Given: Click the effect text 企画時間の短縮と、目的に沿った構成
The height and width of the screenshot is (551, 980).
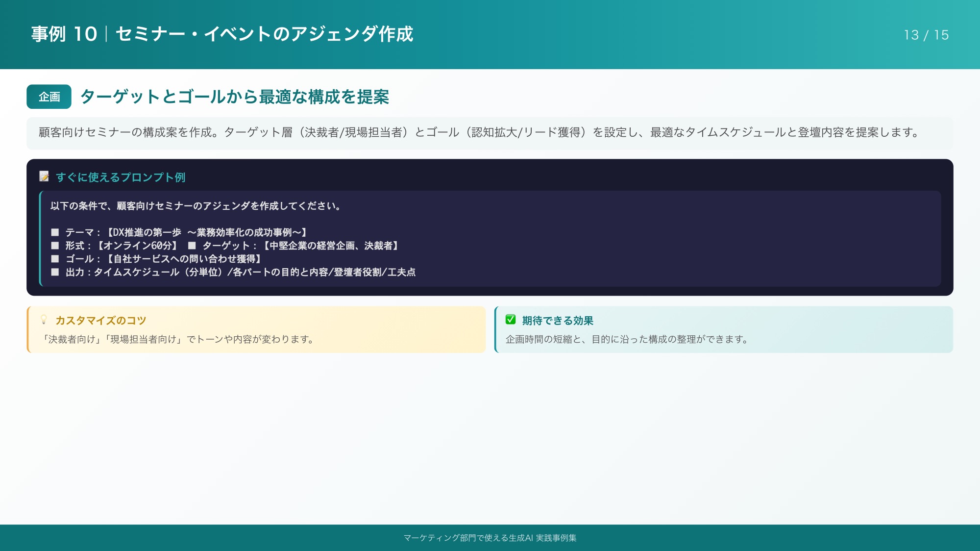Looking at the screenshot, I should 627,339.
